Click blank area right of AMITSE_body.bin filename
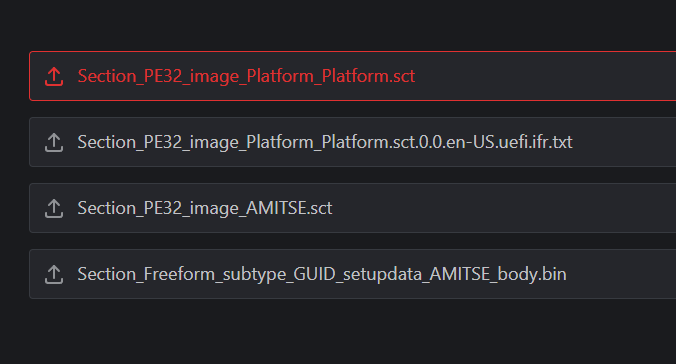Image resolution: width=676 pixels, height=364 pixels. click(623, 274)
